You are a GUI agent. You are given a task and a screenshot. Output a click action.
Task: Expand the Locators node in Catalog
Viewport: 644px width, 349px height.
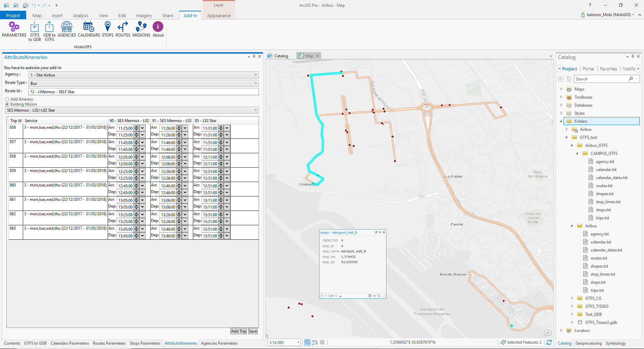coord(561,331)
